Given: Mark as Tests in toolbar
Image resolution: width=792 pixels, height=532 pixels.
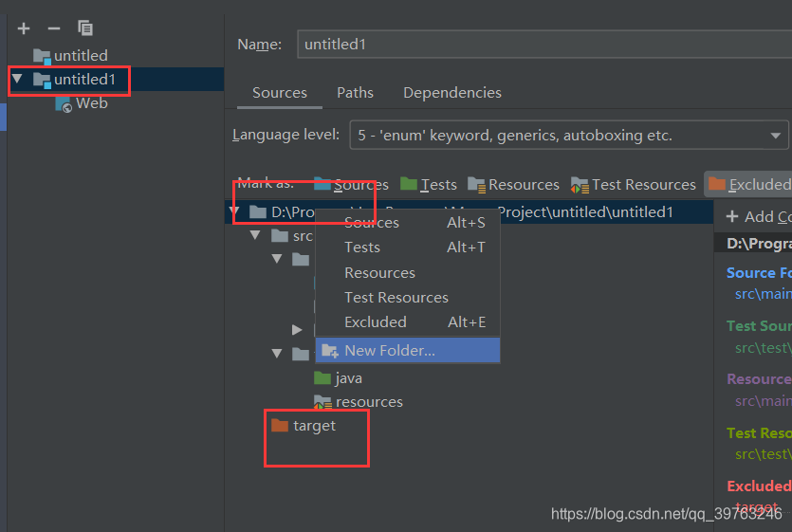Looking at the screenshot, I should click(429, 184).
